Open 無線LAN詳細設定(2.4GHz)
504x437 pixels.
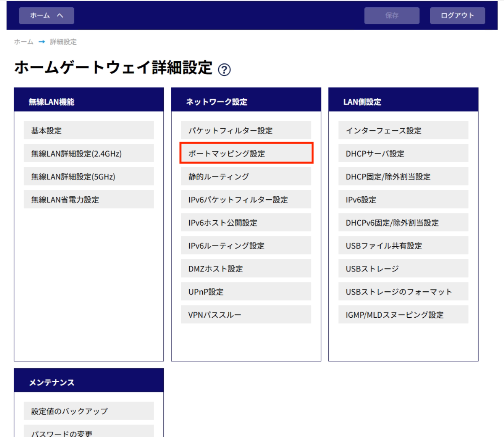[89, 153]
